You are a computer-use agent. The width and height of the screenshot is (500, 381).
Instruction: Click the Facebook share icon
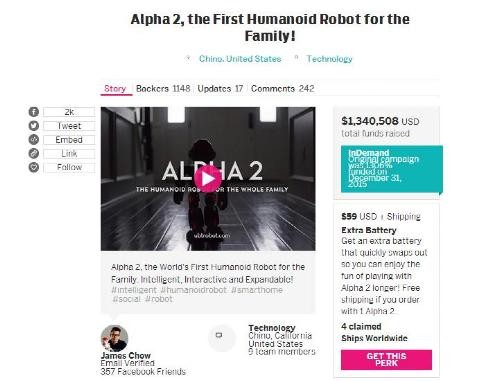click(x=34, y=112)
